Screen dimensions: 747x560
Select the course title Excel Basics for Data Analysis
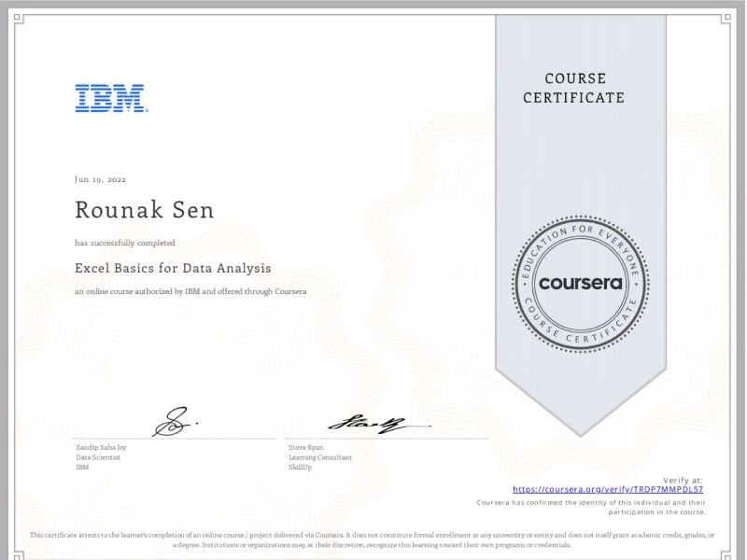(x=173, y=268)
